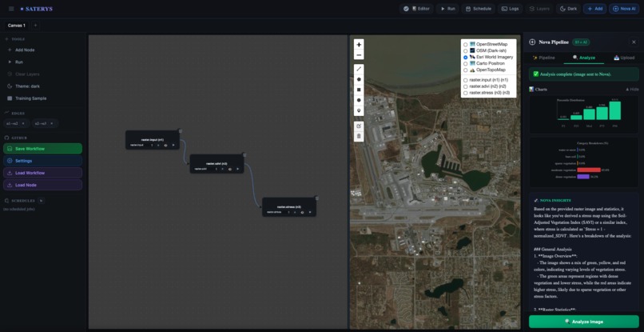
Task: Close the Nova Pipeline panel
Action: (x=634, y=42)
